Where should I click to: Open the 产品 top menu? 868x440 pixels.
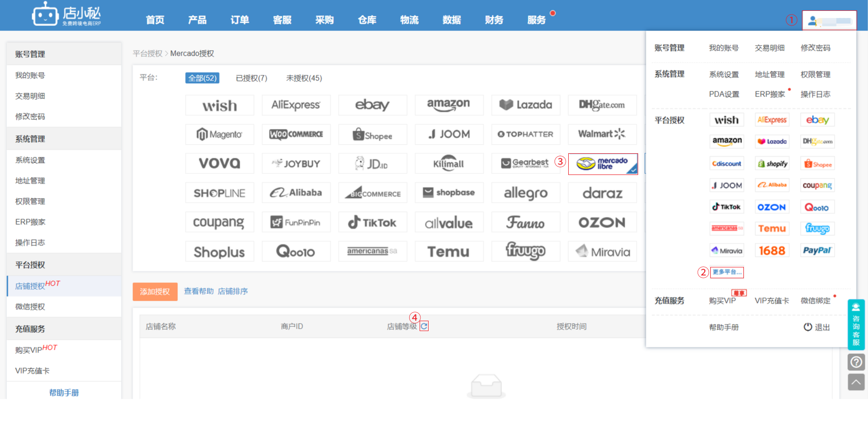click(197, 20)
